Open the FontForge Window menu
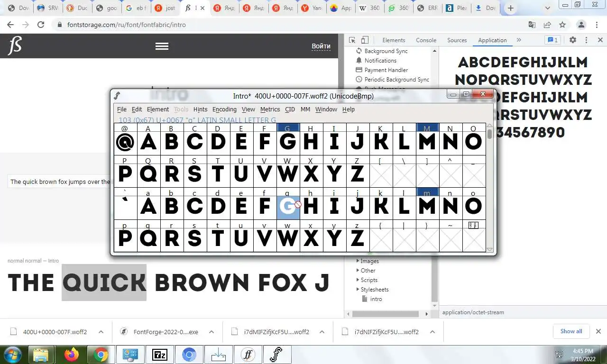Image resolution: width=607 pixels, height=364 pixels. (x=326, y=109)
